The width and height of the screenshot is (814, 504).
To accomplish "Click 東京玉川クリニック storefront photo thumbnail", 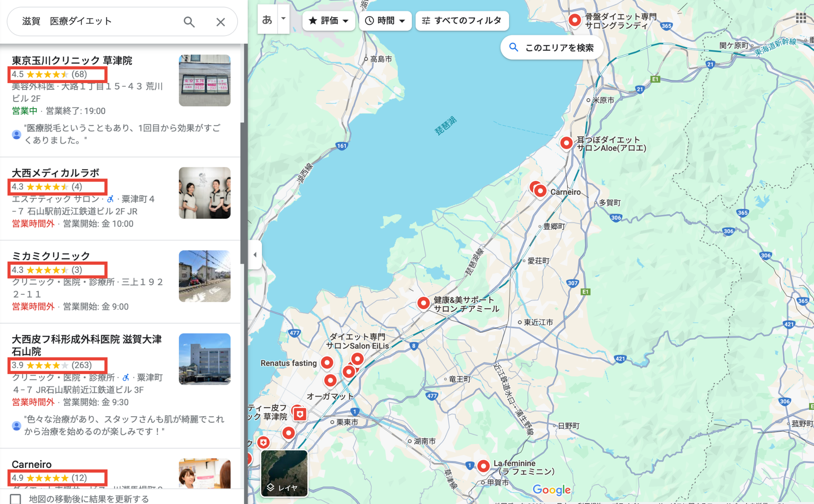I will pyautogui.click(x=205, y=81).
